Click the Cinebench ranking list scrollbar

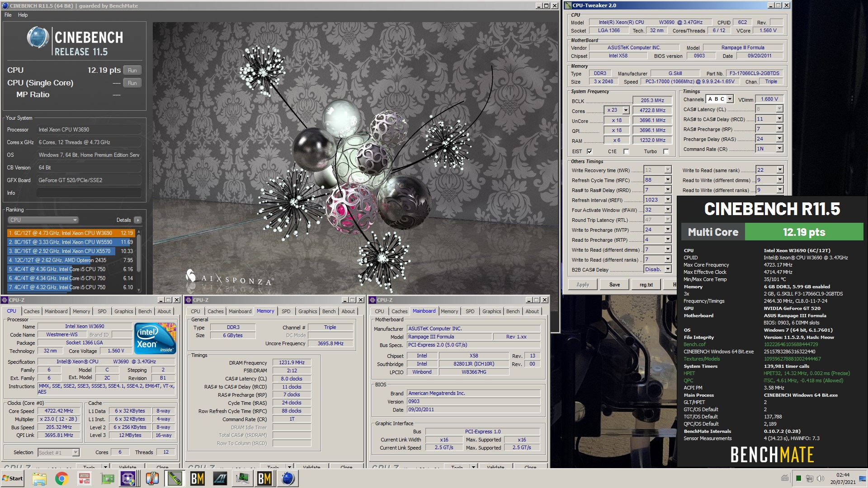pyautogui.click(x=139, y=261)
